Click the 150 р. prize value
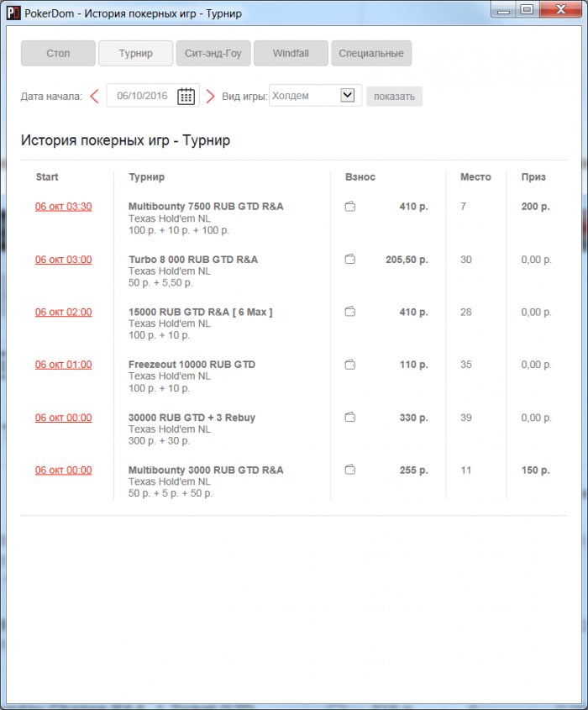 535,470
